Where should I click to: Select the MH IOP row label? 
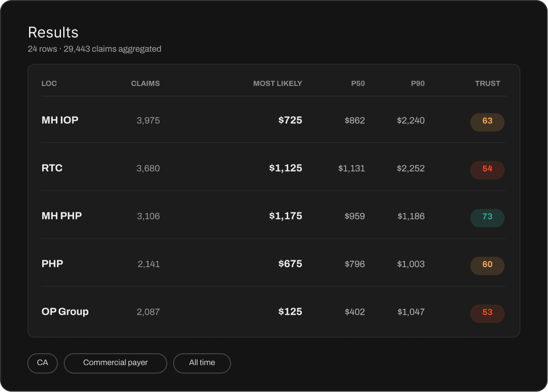click(x=60, y=120)
